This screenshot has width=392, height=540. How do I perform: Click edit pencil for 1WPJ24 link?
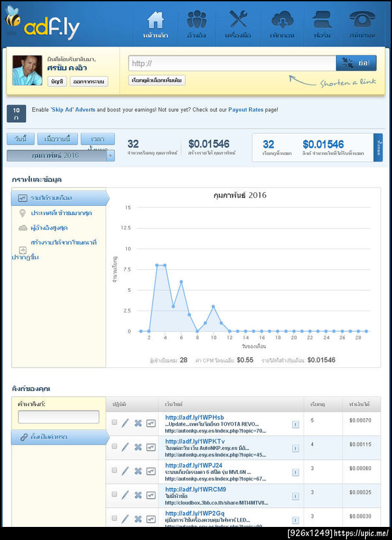[125, 471]
